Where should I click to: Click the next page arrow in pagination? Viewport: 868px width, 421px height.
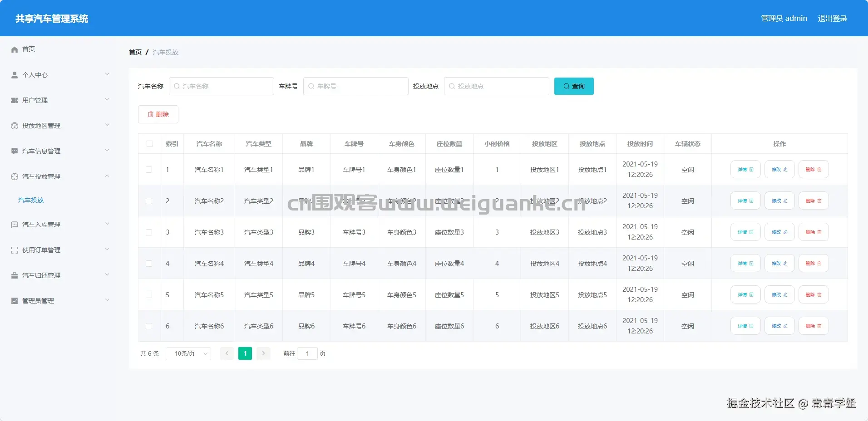(x=263, y=353)
